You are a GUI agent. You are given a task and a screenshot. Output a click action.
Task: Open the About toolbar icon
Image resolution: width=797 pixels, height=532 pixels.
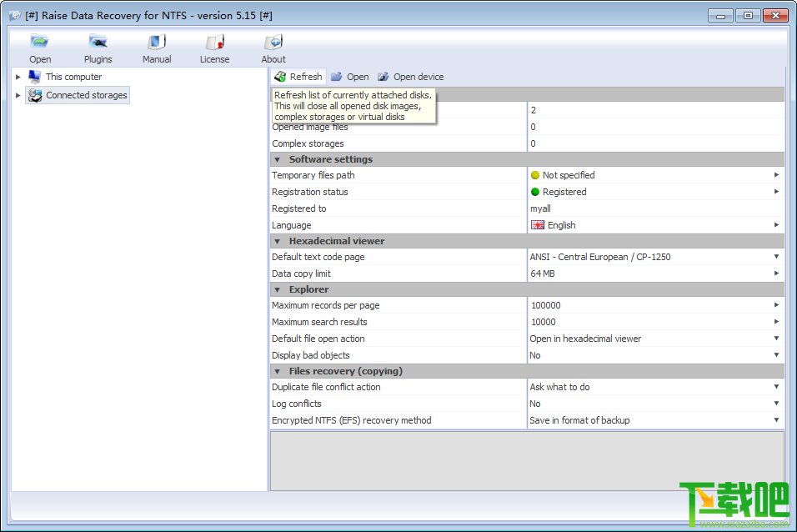tap(273, 43)
